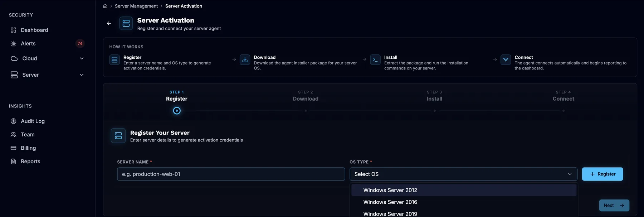
Task: Click the Register Your Server icon
Action: (118, 136)
